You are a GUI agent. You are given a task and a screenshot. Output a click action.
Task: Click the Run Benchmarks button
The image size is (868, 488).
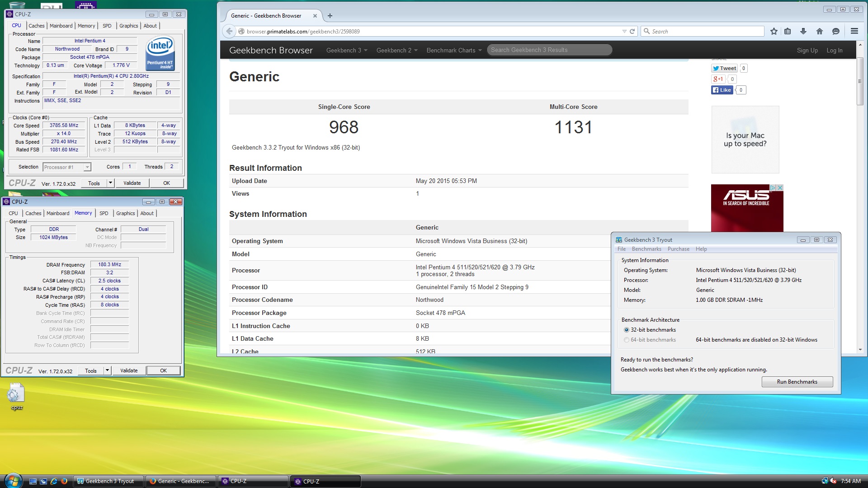pos(797,382)
